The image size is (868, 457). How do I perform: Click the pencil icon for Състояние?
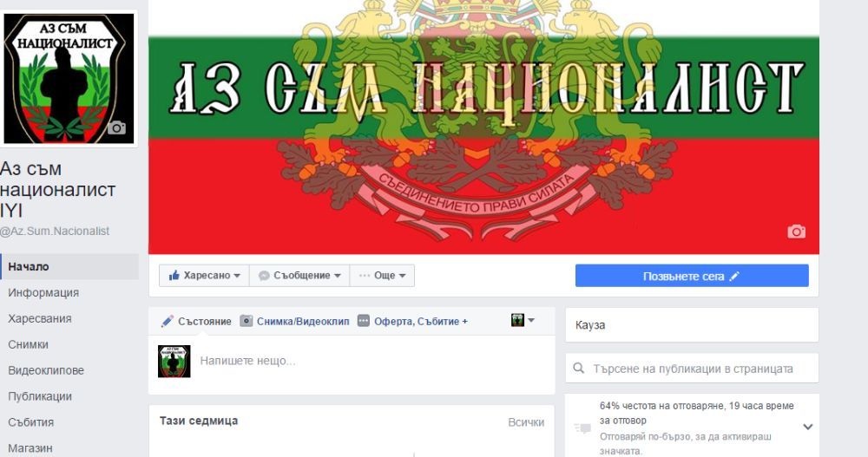[168, 321]
